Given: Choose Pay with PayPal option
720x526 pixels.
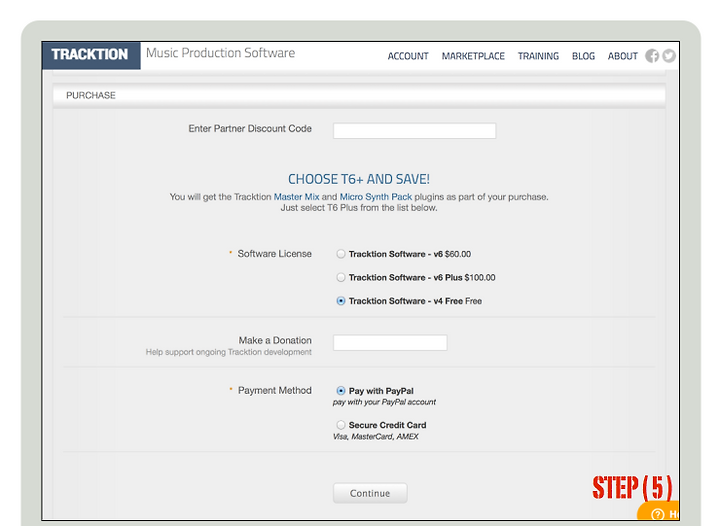Looking at the screenshot, I should click(x=341, y=391).
